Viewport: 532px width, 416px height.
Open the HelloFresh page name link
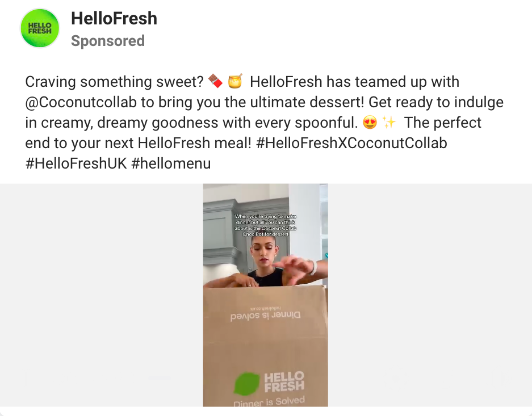[114, 19]
